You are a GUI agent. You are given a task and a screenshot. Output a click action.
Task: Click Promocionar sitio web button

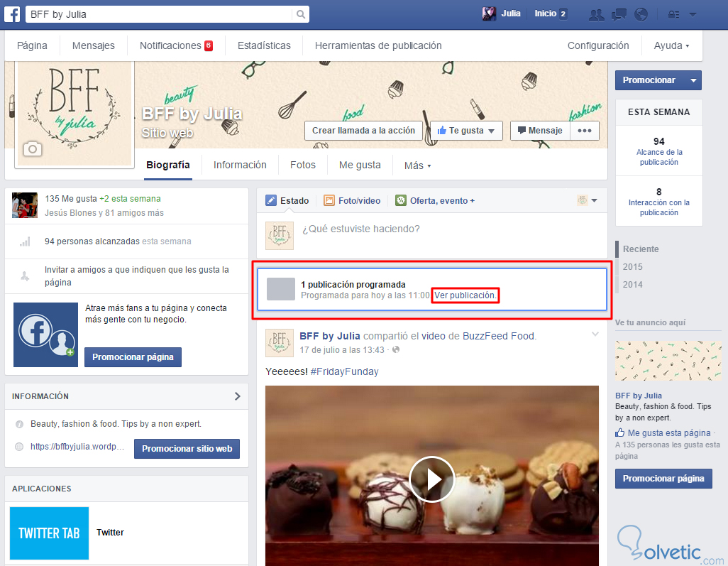187,448
